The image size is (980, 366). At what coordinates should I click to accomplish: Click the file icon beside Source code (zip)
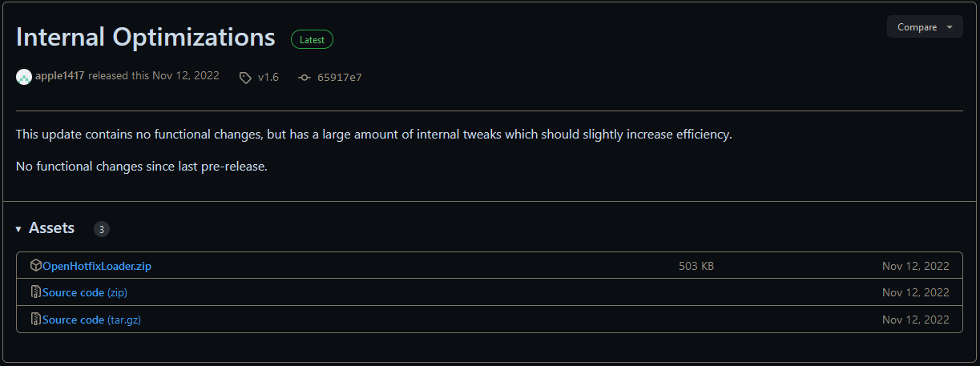pos(35,292)
